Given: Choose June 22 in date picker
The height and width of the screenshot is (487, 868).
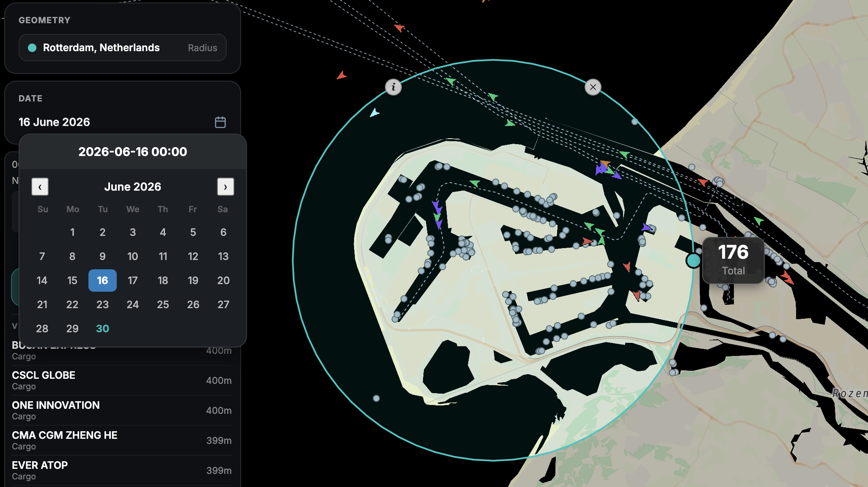Looking at the screenshot, I should coord(72,304).
